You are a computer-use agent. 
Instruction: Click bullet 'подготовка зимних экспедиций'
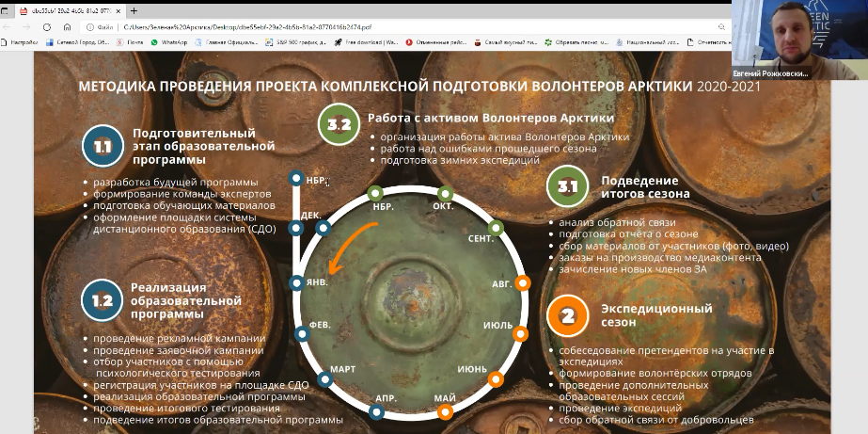(460, 160)
